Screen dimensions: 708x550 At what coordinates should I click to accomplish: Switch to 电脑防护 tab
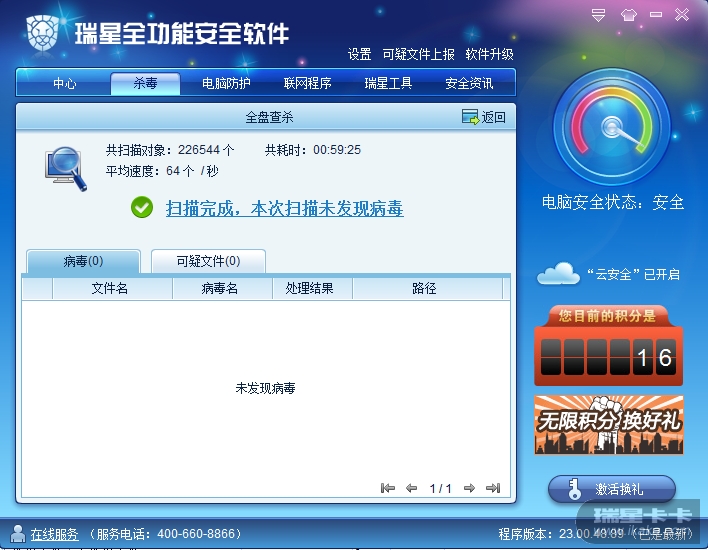coord(226,84)
